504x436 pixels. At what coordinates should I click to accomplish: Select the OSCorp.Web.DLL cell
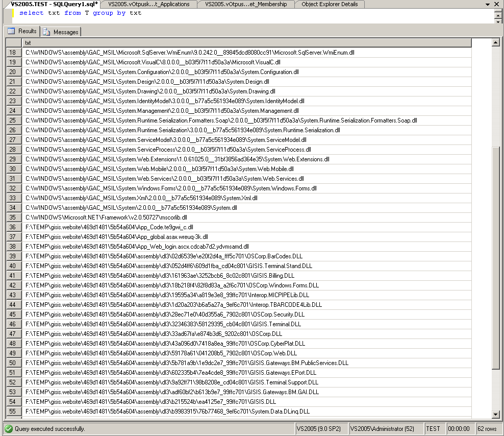[x=246, y=353]
